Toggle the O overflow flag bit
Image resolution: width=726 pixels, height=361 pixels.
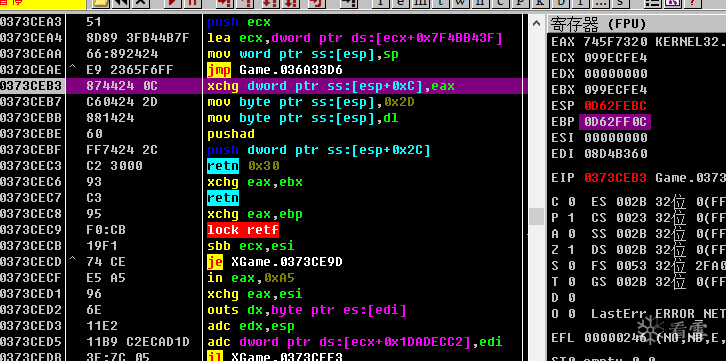point(572,313)
